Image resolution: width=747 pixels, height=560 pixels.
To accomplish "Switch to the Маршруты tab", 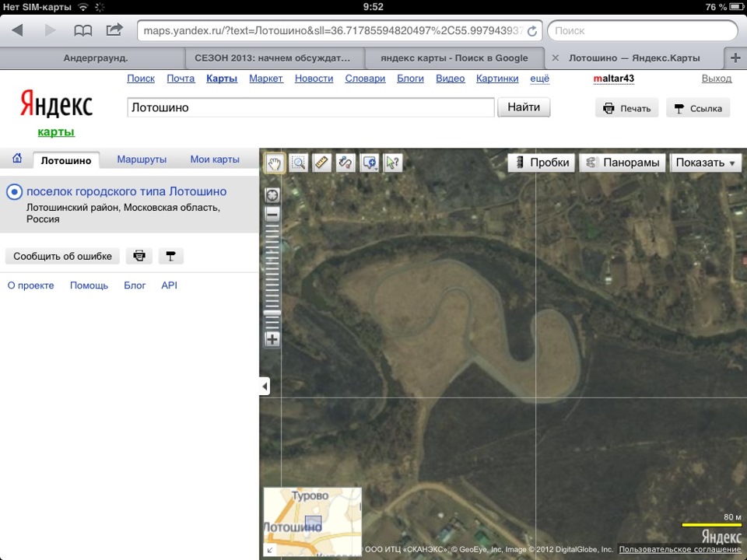I will [x=142, y=159].
